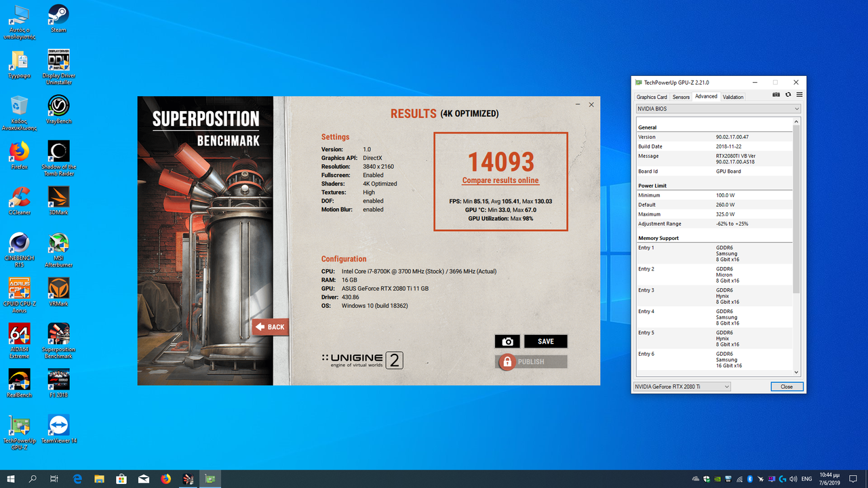Open Logitech G tray icon

[783, 479]
